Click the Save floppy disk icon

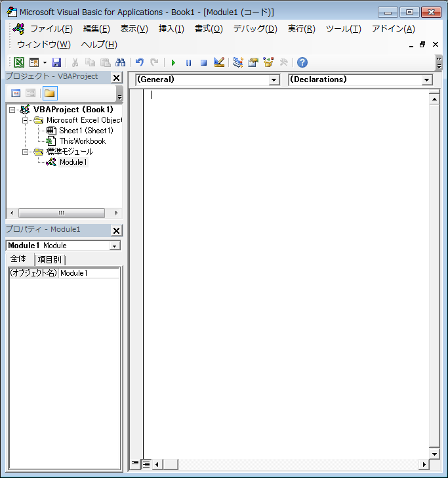point(56,62)
